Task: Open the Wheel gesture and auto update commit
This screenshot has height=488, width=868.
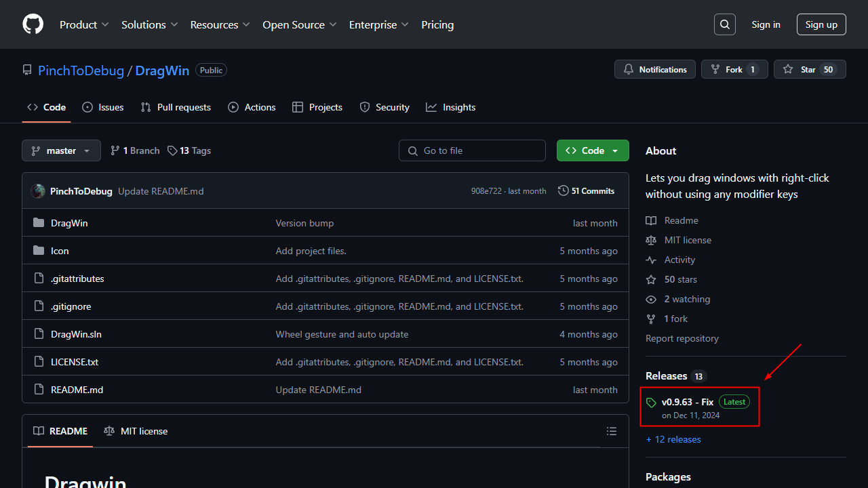Action: click(x=342, y=334)
